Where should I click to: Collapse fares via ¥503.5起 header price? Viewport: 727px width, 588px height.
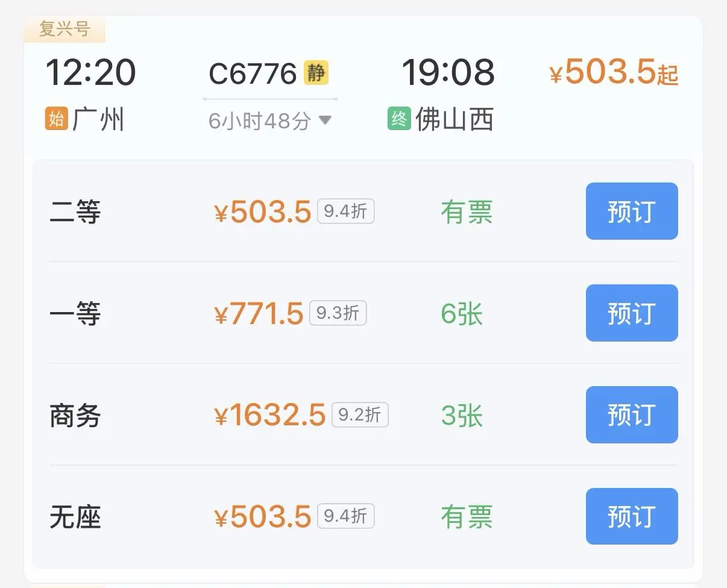[x=614, y=73]
